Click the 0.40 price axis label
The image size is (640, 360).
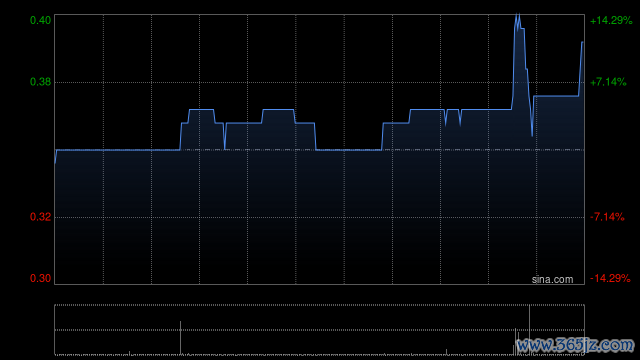coord(40,20)
